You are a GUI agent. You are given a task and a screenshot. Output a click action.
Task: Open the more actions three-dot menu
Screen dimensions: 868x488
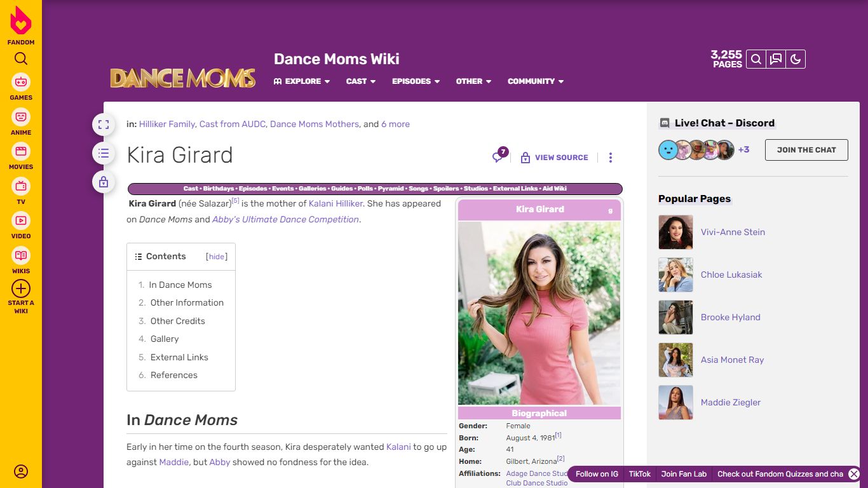tap(610, 158)
